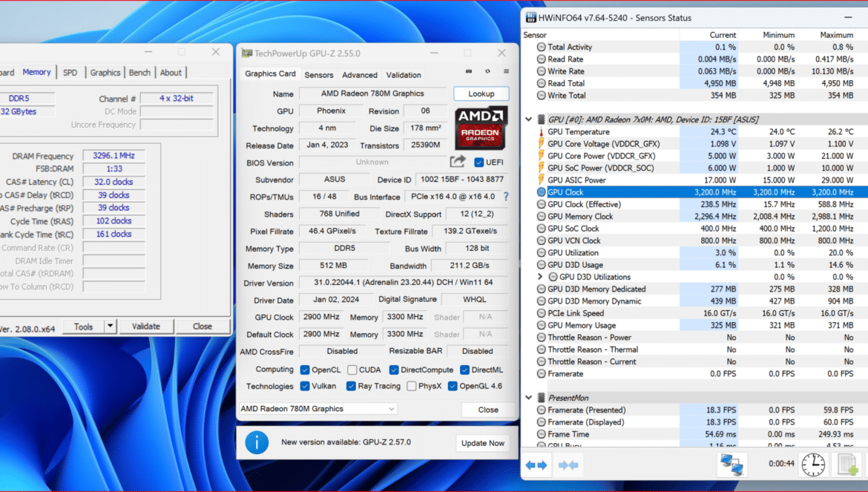868x492 pixels.
Task: Toggle the UEFI checkbox
Action: pos(479,163)
